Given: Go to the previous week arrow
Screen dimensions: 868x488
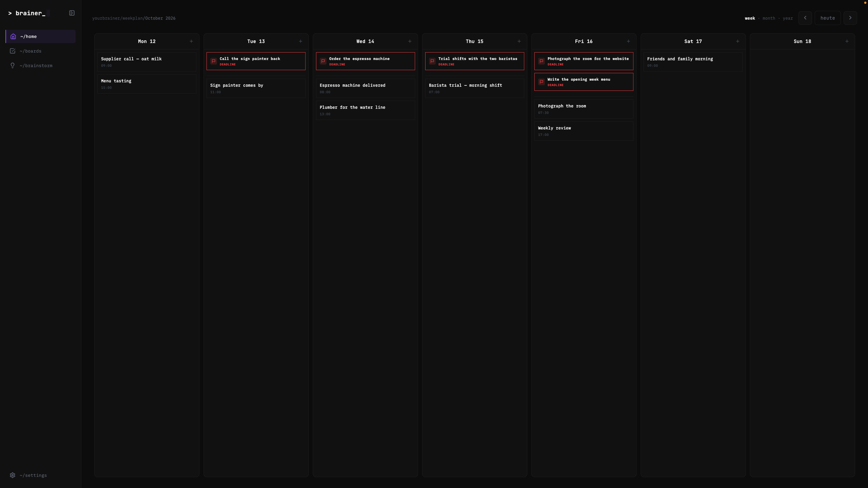Looking at the screenshot, I should 805,18.
